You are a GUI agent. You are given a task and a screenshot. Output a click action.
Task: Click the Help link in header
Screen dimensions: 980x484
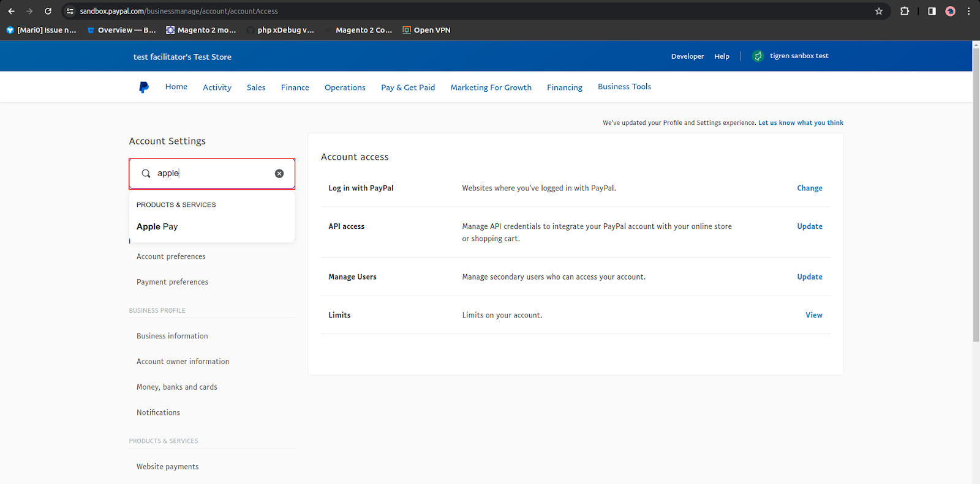[722, 56]
